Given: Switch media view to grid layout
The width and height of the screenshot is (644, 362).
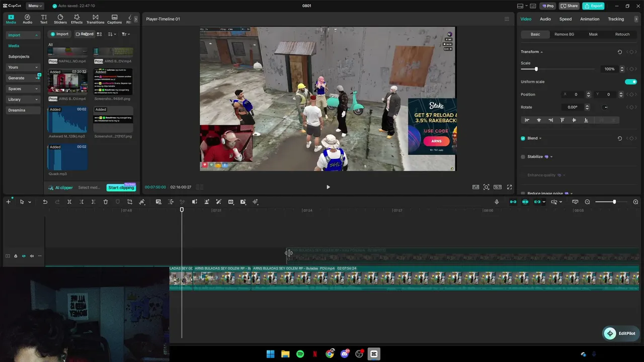Looking at the screenshot, I should point(99,34).
